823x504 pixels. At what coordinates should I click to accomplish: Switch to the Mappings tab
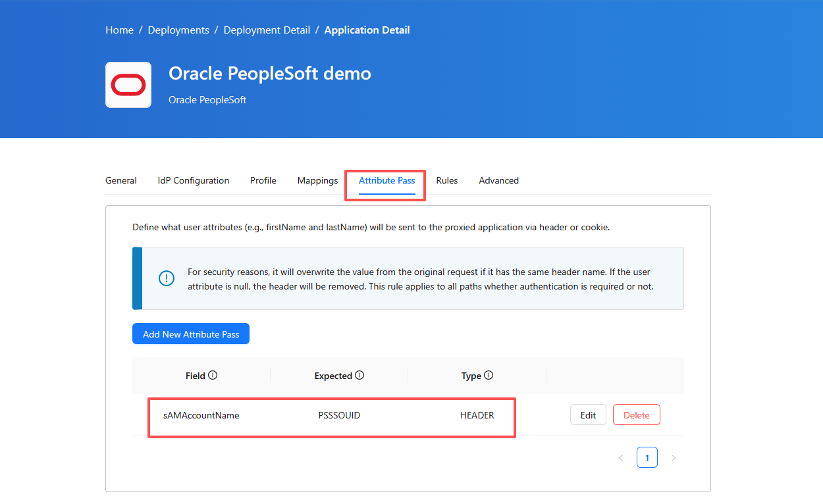317,180
